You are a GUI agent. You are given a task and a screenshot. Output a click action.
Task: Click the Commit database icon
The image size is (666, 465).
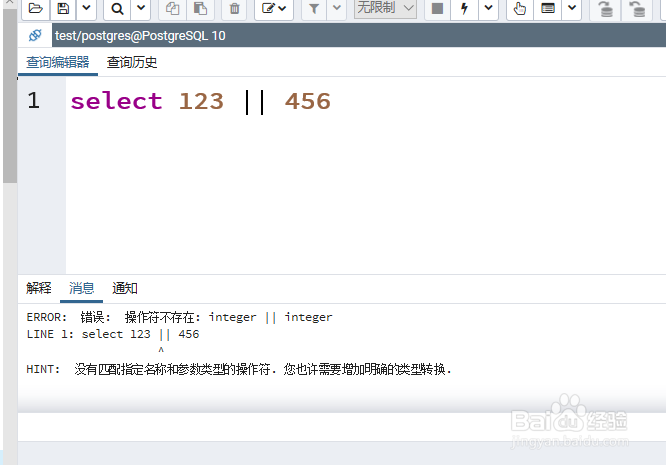tap(606, 8)
